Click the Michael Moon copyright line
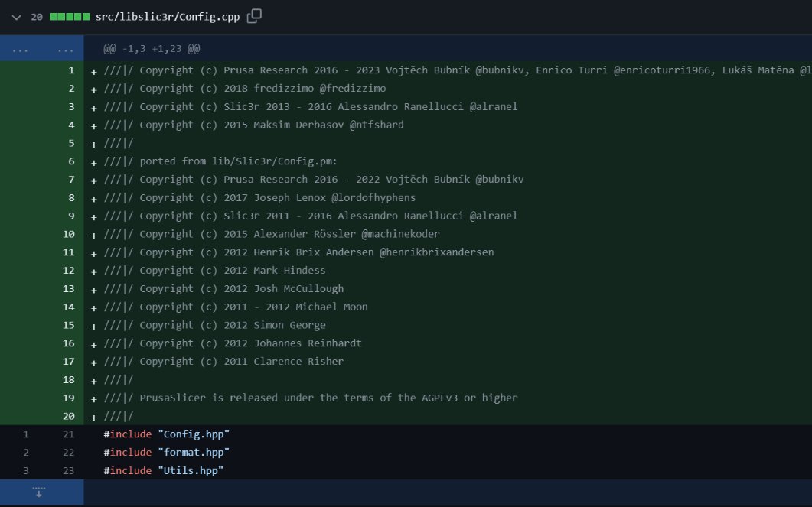 [x=236, y=307]
